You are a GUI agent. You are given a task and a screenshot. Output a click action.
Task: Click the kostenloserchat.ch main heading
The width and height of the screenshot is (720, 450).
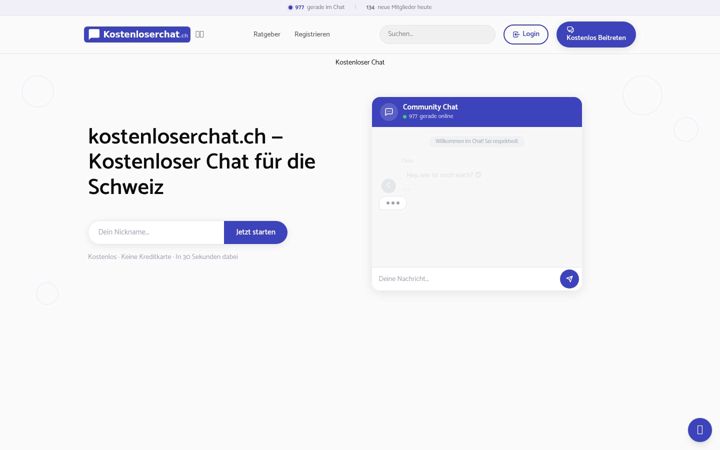click(202, 162)
